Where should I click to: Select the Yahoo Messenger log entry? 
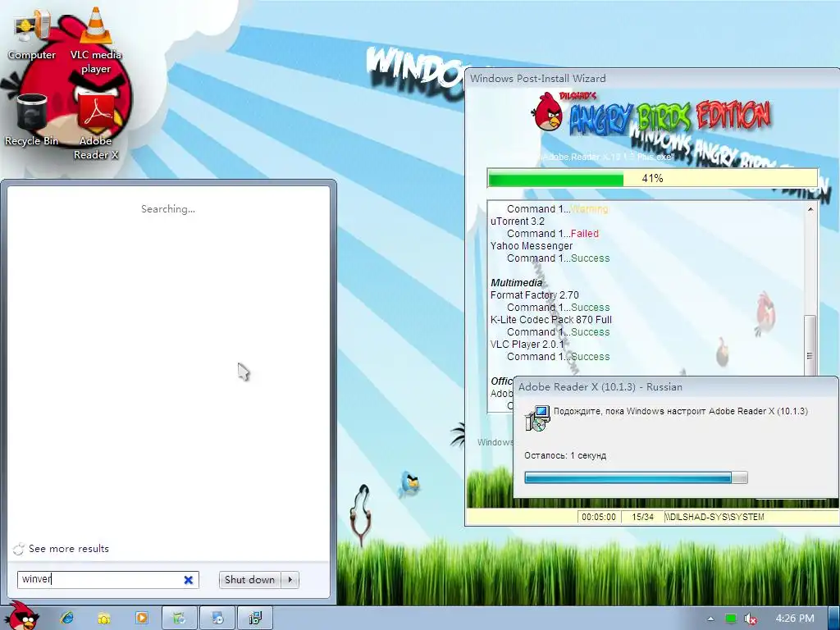coord(532,246)
